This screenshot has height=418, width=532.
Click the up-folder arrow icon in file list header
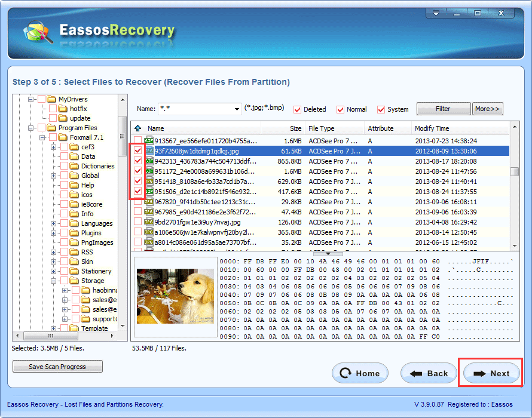pyautogui.click(x=137, y=128)
